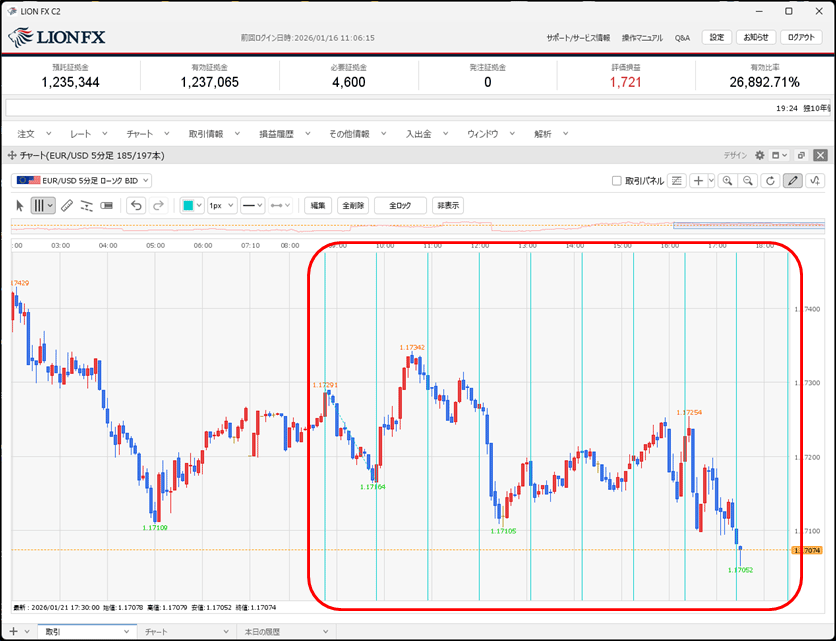
Task: Zoom out on the chart
Action: tap(747, 181)
